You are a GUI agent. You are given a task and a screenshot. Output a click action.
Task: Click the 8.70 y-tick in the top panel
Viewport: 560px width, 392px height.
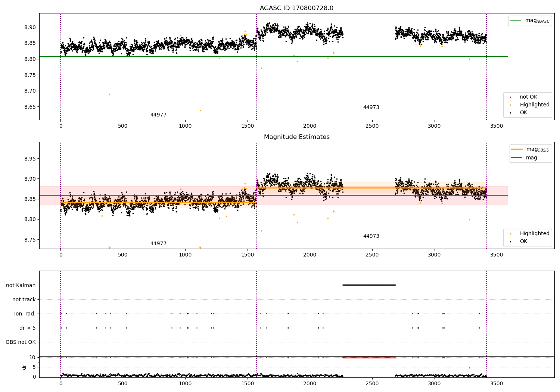30,91
